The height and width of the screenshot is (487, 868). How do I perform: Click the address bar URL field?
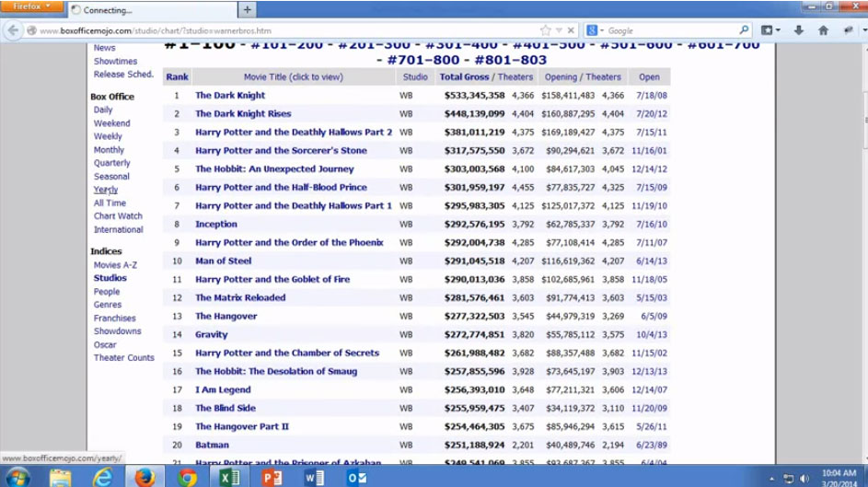(276, 30)
